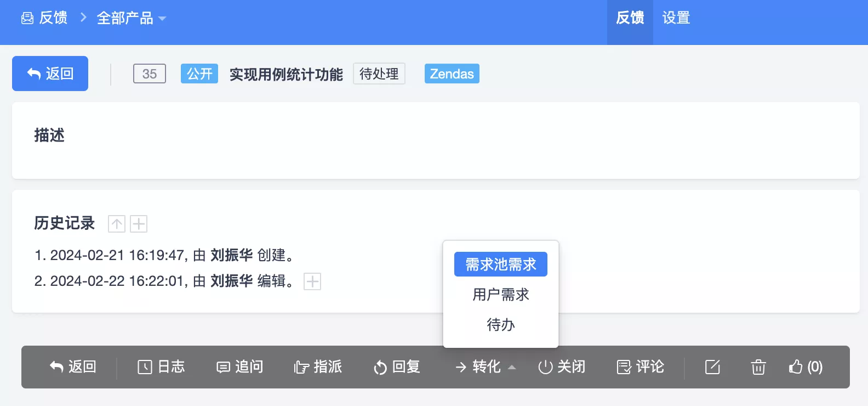Click 指派 assign action

318,367
